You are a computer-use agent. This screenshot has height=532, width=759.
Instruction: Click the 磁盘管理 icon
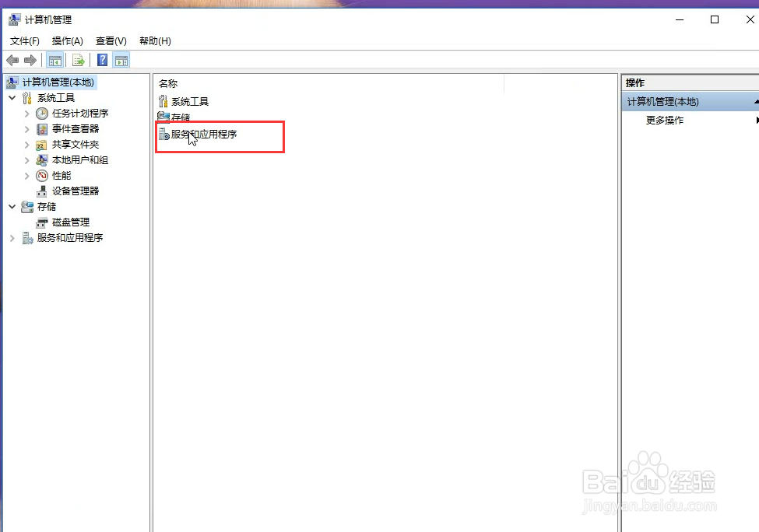coord(42,222)
